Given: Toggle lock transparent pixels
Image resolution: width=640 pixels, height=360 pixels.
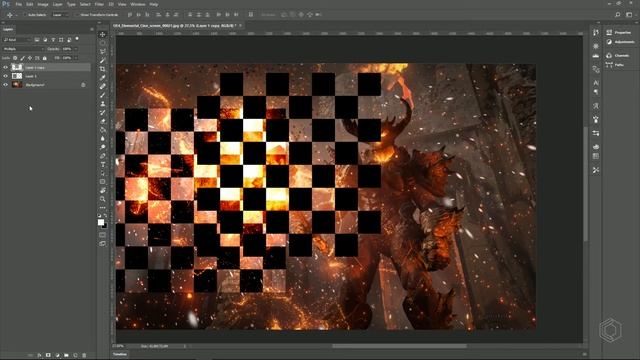Looking at the screenshot, I should (x=15, y=58).
